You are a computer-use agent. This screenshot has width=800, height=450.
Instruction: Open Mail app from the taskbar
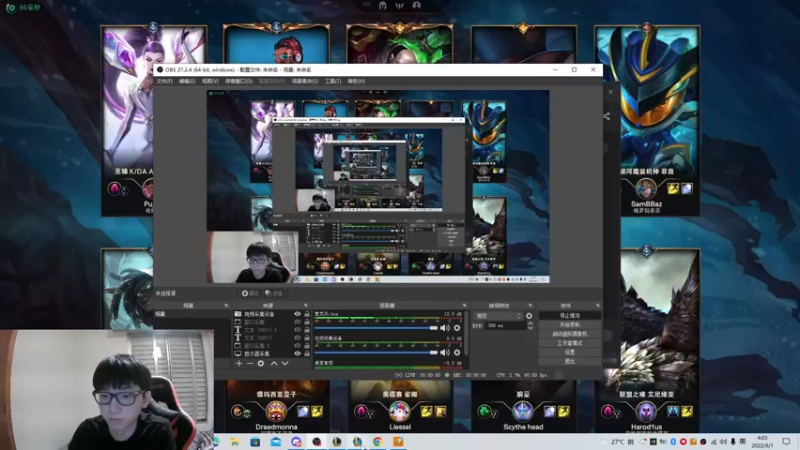(x=276, y=442)
